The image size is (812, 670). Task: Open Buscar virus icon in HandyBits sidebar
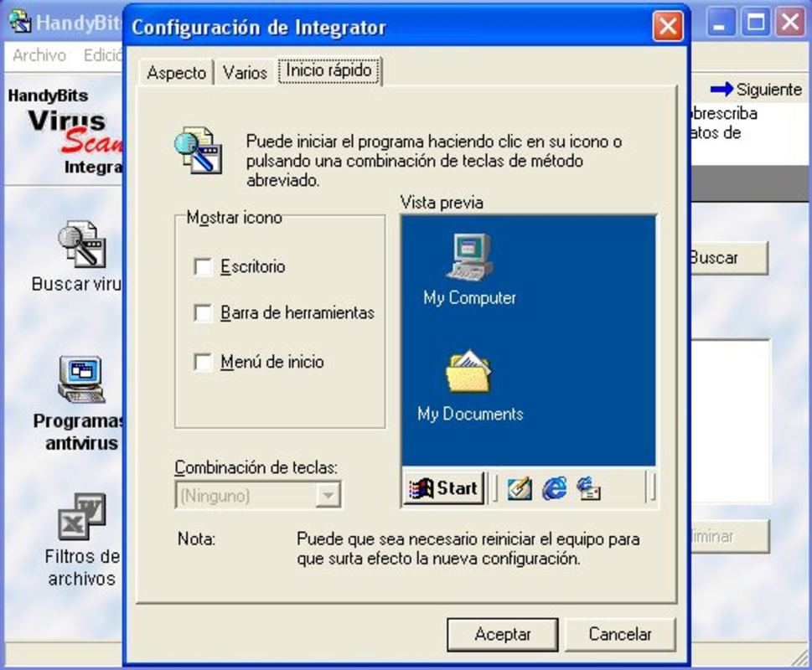pos(82,245)
